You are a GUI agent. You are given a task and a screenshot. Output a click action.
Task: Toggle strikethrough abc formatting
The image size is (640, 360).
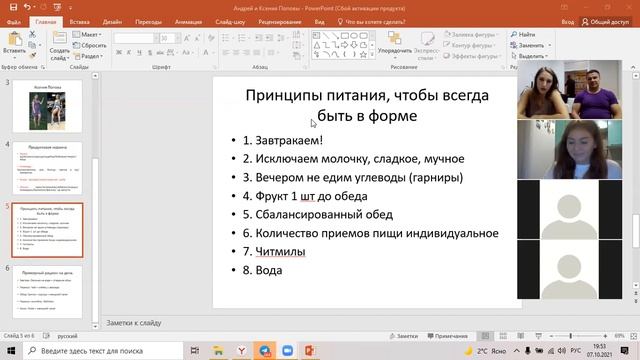click(x=160, y=52)
